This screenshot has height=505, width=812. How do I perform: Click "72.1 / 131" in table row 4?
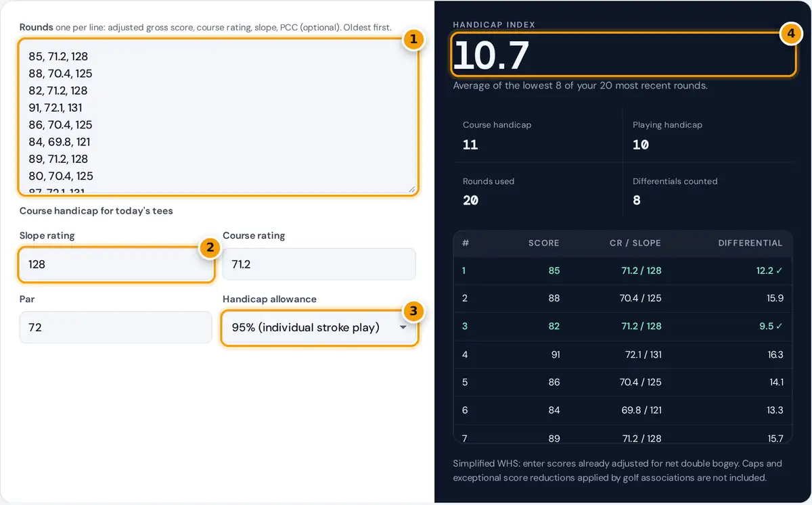pyautogui.click(x=642, y=354)
